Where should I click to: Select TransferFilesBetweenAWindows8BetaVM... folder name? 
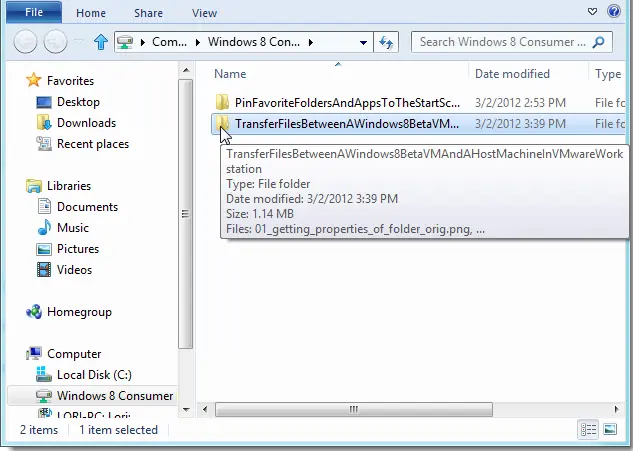click(347, 124)
